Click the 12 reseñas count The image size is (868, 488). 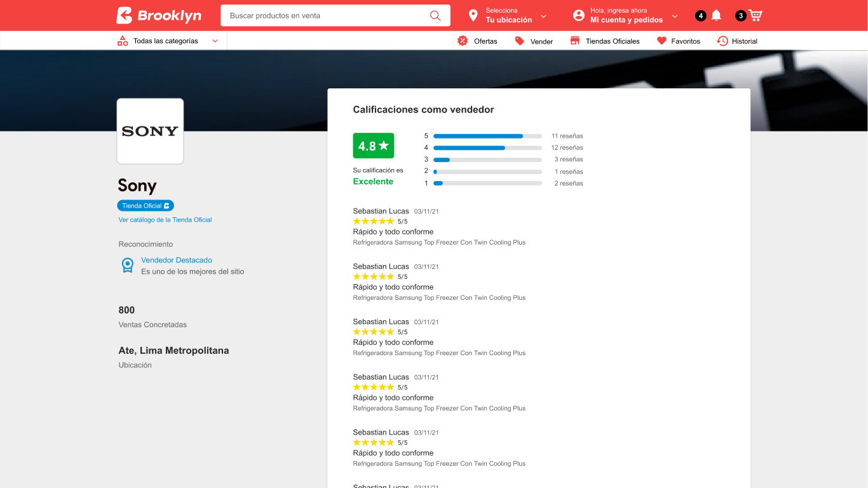(x=567, y=147)
